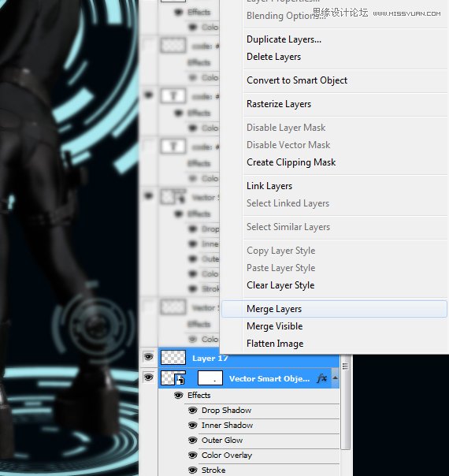The height and width of the screenshot is (476, 449).
Task: Hide the Drop Shadow effect
Action: pyautogui.click(x=192, y=411)
